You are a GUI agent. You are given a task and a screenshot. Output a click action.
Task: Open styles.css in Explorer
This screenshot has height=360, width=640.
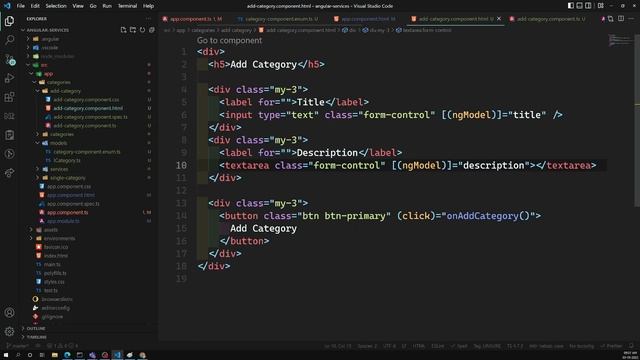point(54,282)
